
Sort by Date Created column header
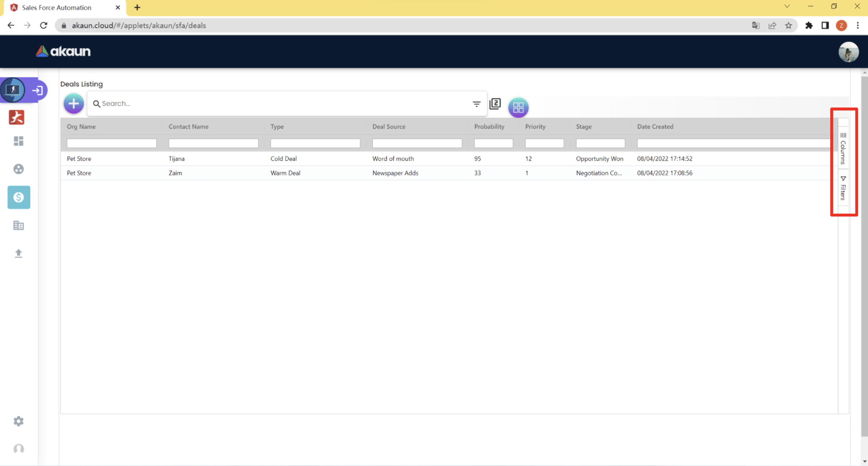coord(655,126)
